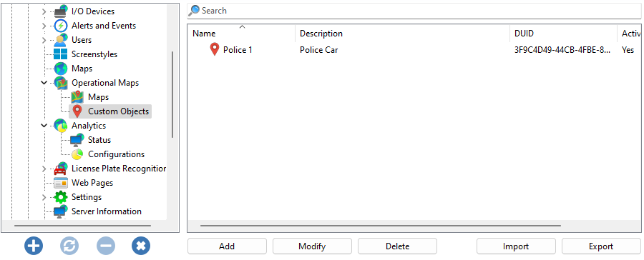The image size is (644, 260).
Task: Sort list by the Name column header
Action: (242, 34)
